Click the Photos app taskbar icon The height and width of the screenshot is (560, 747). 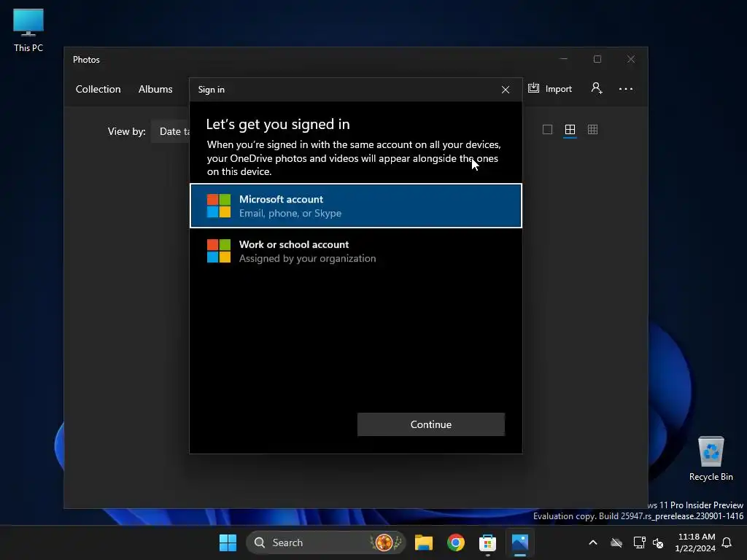(519, 542)
